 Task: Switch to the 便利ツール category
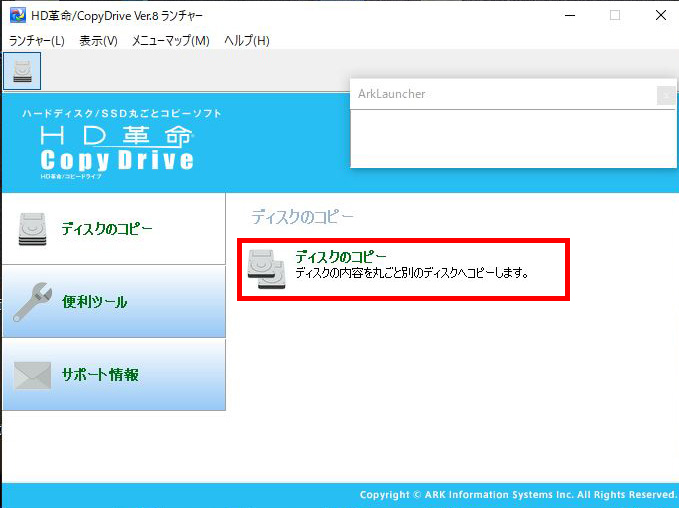click(x=95, y=302)
